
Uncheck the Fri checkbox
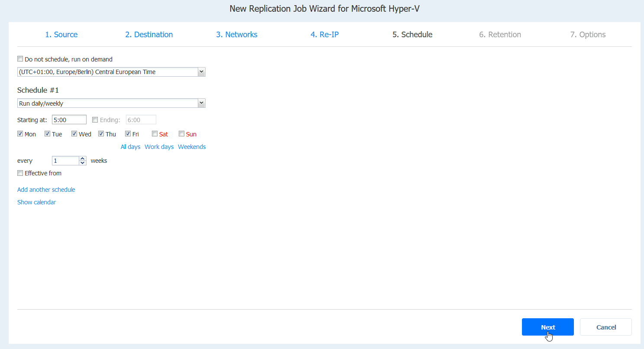click(128, 134)
